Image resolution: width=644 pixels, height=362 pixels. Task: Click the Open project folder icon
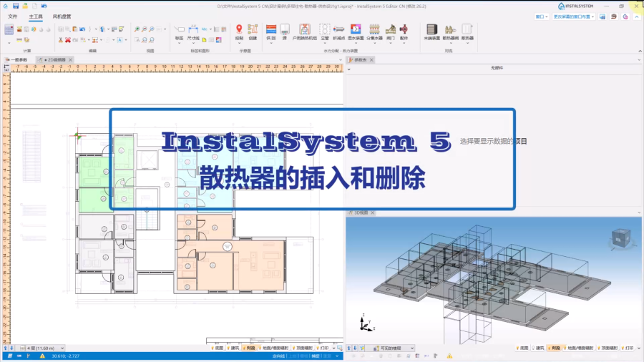(25, 6)
